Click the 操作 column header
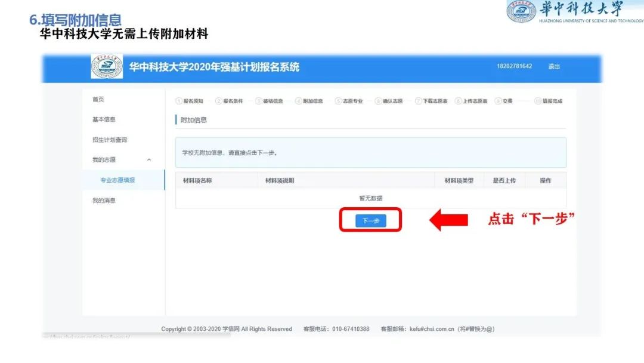644x363 pixels. pos(546,180)
